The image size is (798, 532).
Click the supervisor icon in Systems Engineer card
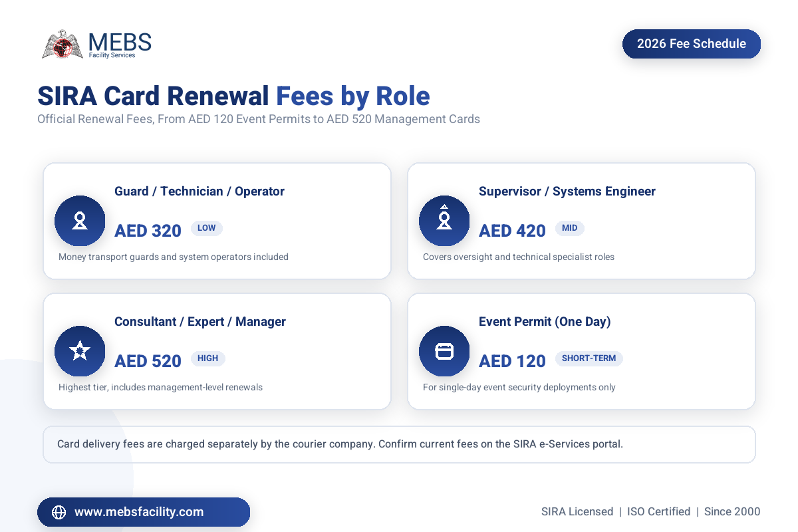[444, 221]
